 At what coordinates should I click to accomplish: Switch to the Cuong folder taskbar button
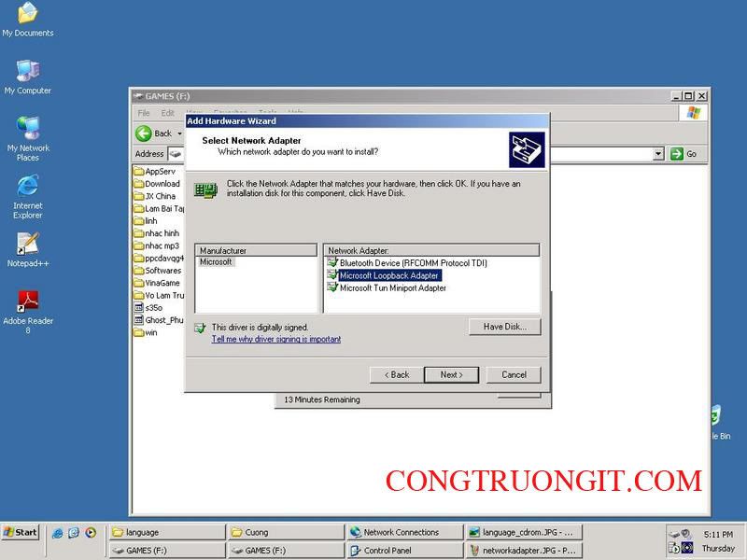(286, 532)
